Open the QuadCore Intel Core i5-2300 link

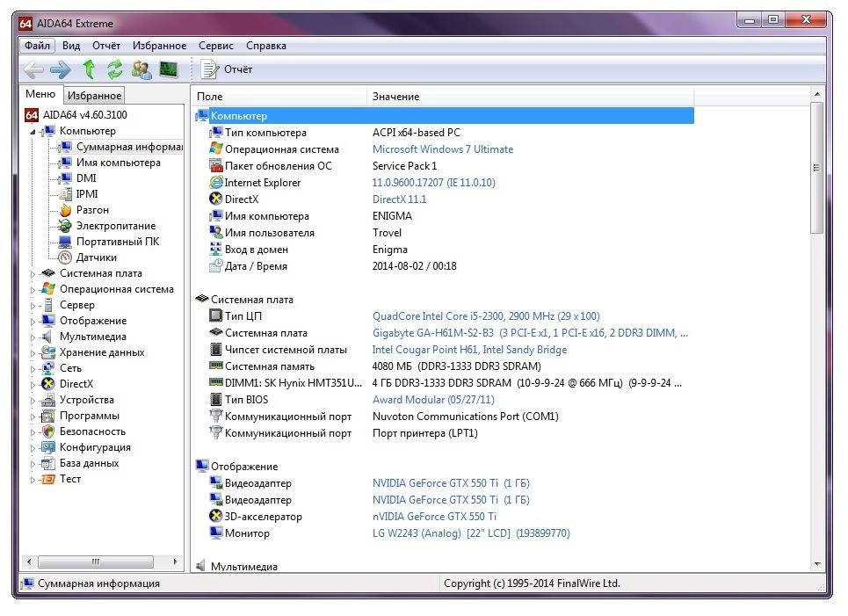tap(486, 315)
